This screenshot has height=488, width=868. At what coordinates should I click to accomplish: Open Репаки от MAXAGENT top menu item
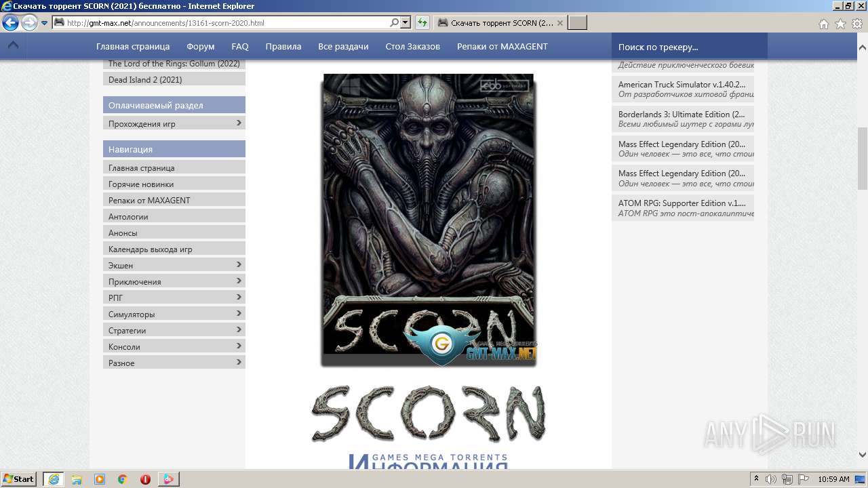[x=502, y=47]
